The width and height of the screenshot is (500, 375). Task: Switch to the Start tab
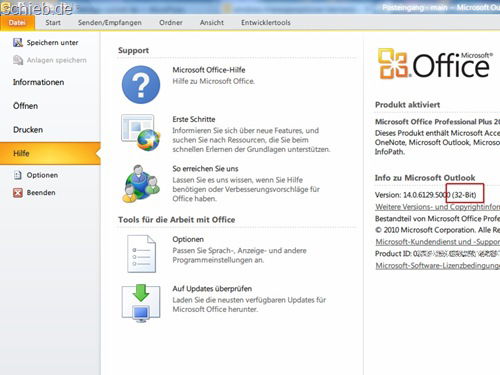(53, 23)
